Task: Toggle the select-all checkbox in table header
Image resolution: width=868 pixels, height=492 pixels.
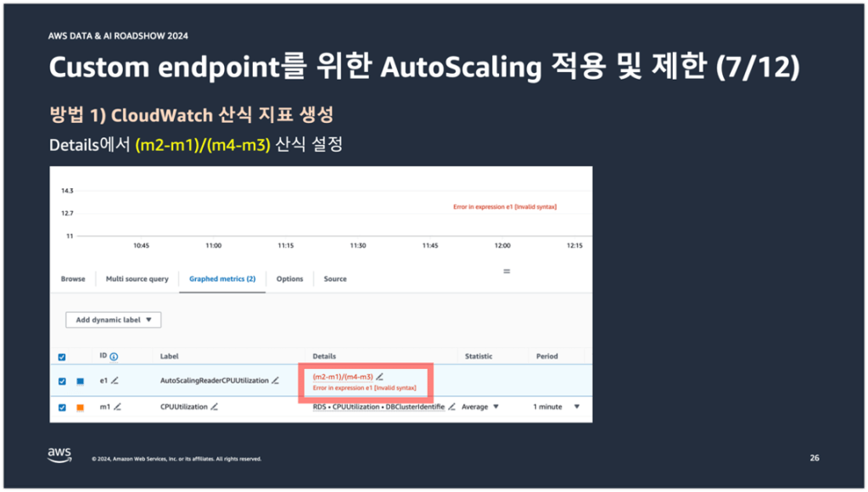Action: (x=61, y=357)
